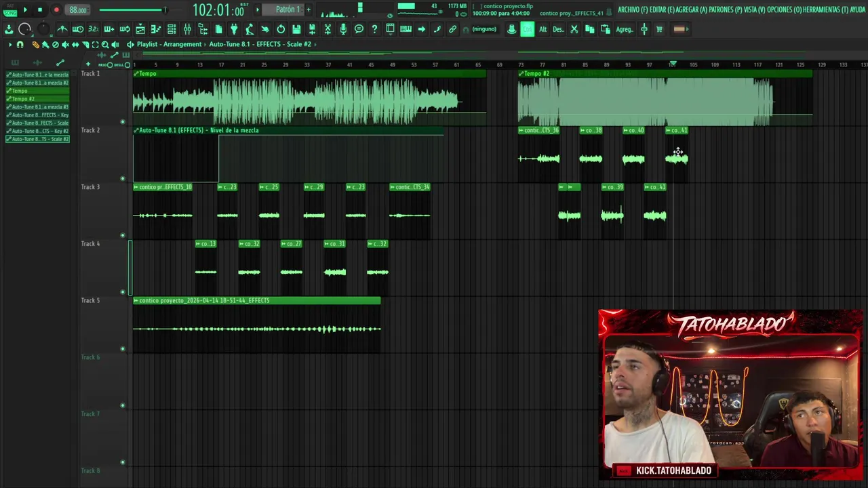Toggle the metronome
Screen dimensions: 868x488
pyautogui.click(x=62, y=29)
